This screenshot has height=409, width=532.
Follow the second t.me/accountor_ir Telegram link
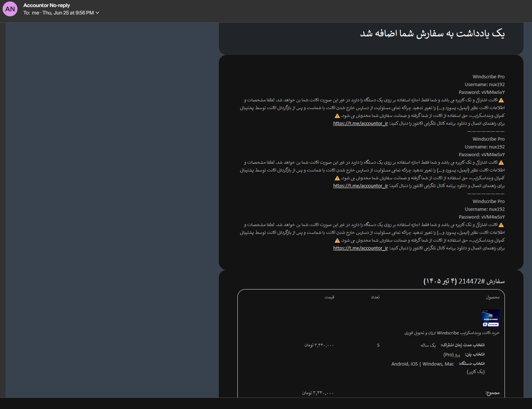point(360,186)
